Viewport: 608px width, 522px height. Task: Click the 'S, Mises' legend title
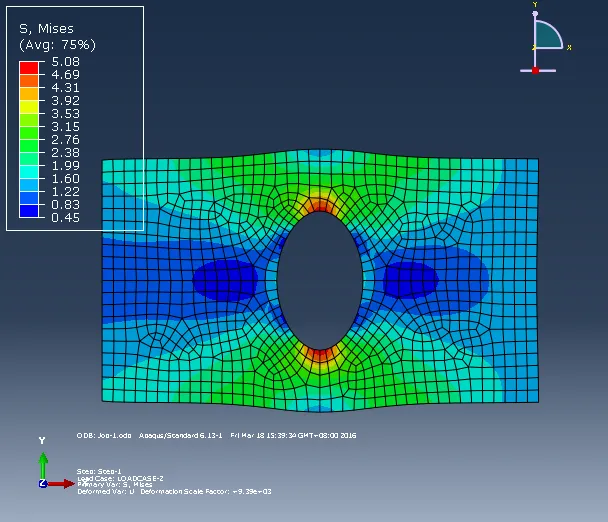tap(46, 29)
